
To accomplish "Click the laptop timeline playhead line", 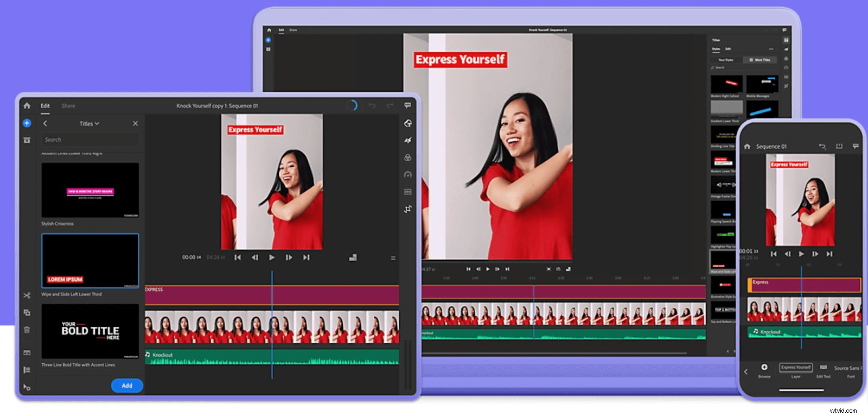I will [534, 312].
